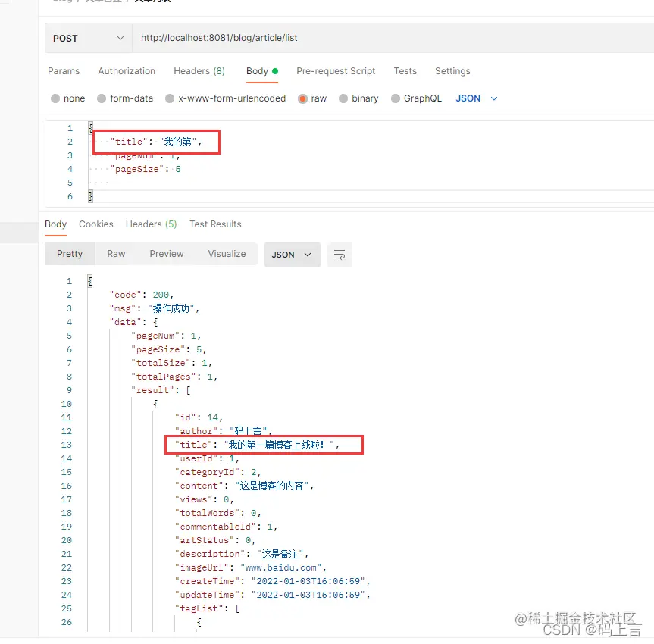Open the response Body tab
Screen dimensions: 654x644
[55, 224]
